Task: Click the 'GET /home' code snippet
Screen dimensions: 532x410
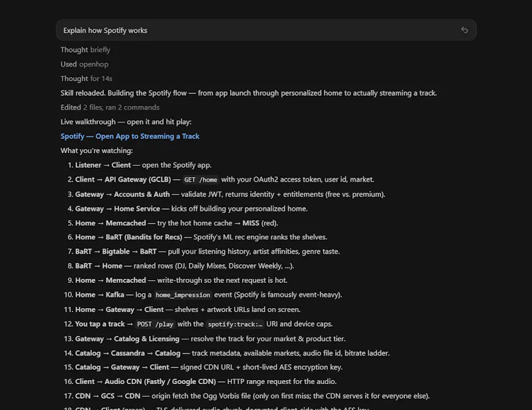Action: pos(201,180)
